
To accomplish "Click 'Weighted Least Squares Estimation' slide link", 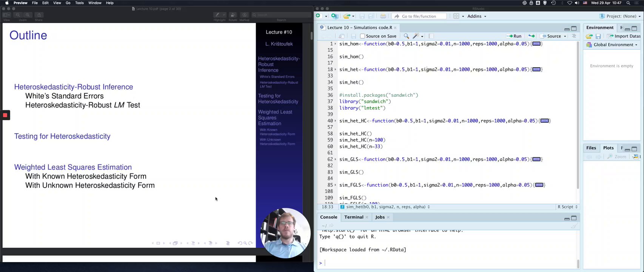I will point(73,167).
